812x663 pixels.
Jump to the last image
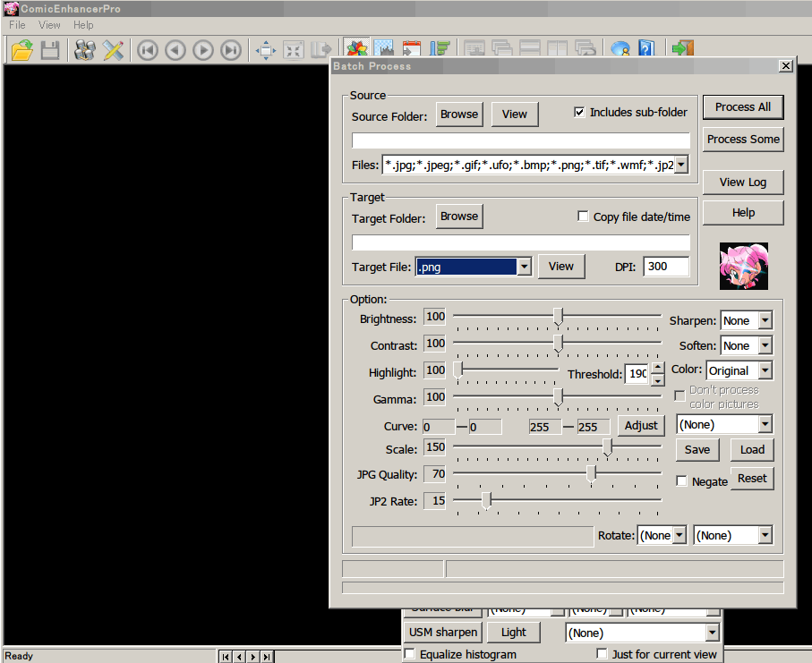click(x=231, y=50)
